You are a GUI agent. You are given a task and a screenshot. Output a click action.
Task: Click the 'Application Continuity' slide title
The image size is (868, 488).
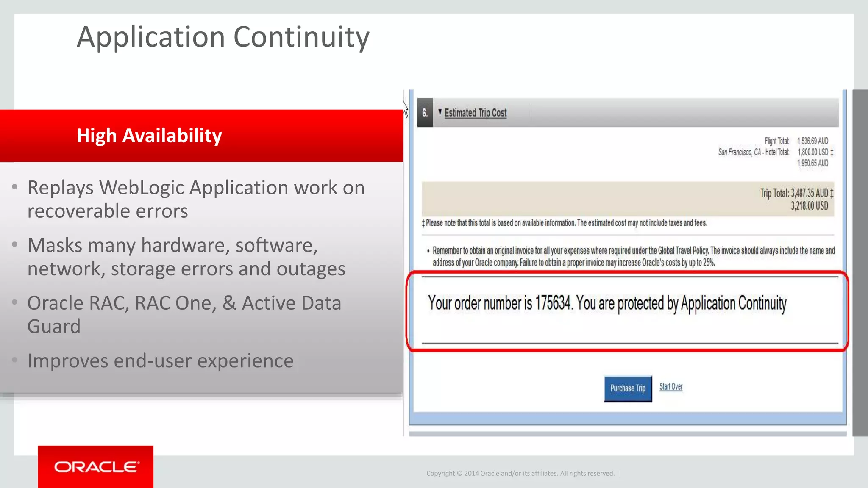(223, 37)
